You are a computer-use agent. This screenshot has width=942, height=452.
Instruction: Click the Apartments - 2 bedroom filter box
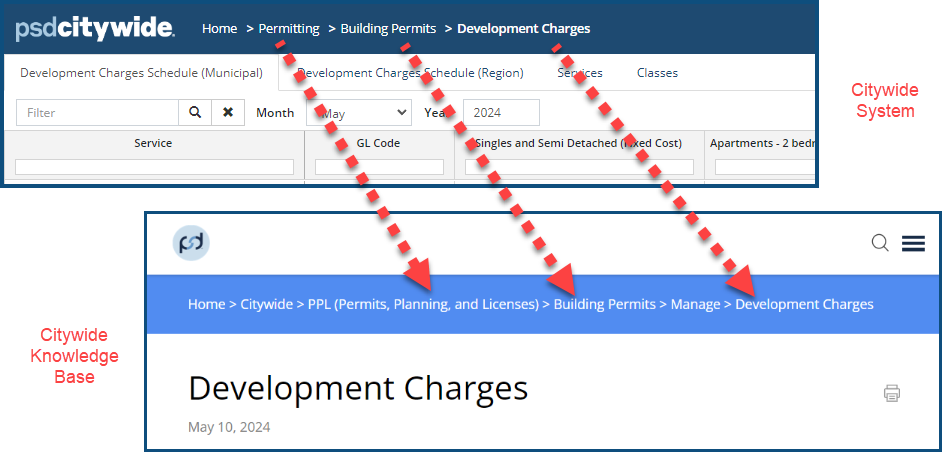point(764,167)
